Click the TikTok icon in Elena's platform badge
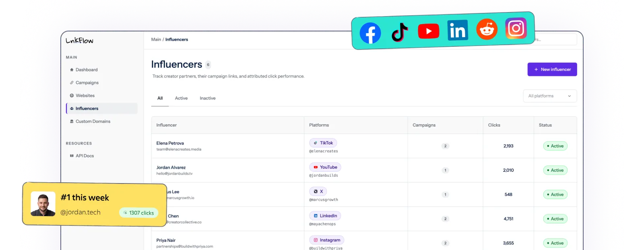The width and height of the screenshot is (644, 250). click(315, 143)
